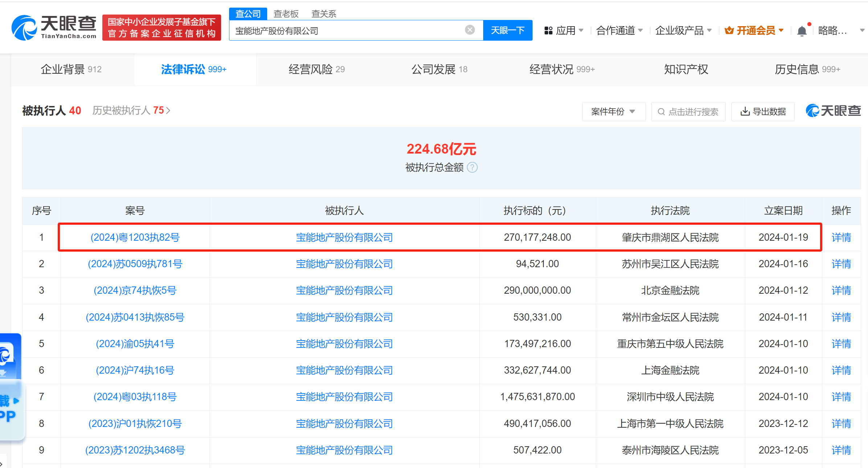Click 宝能地产股份有限公司 in row 3
This screenshot has height=468, width=868.
coord(345,290)
